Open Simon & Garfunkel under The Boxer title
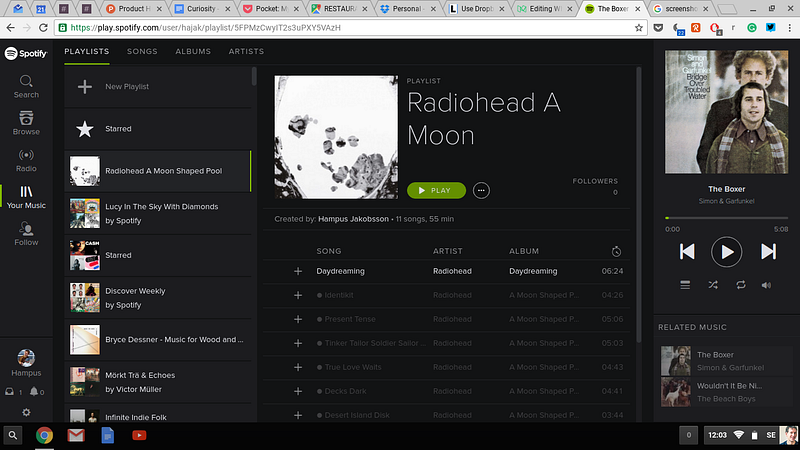Viewport: 800px width, 450px height. pyautogui.click(x=727, y=201)
